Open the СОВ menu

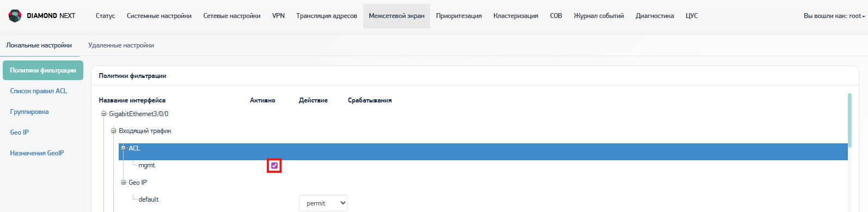(556, 16)
